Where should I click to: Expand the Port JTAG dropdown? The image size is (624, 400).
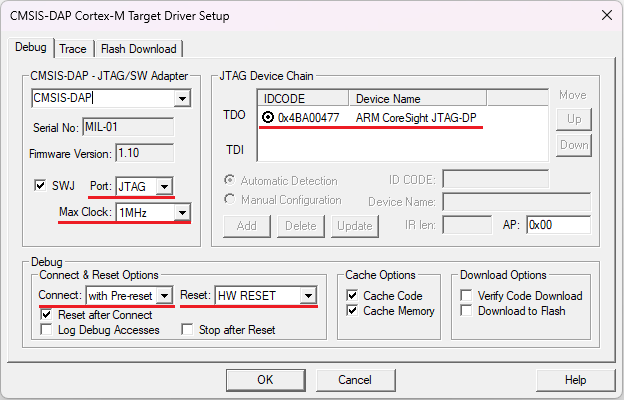coord(164,186)
